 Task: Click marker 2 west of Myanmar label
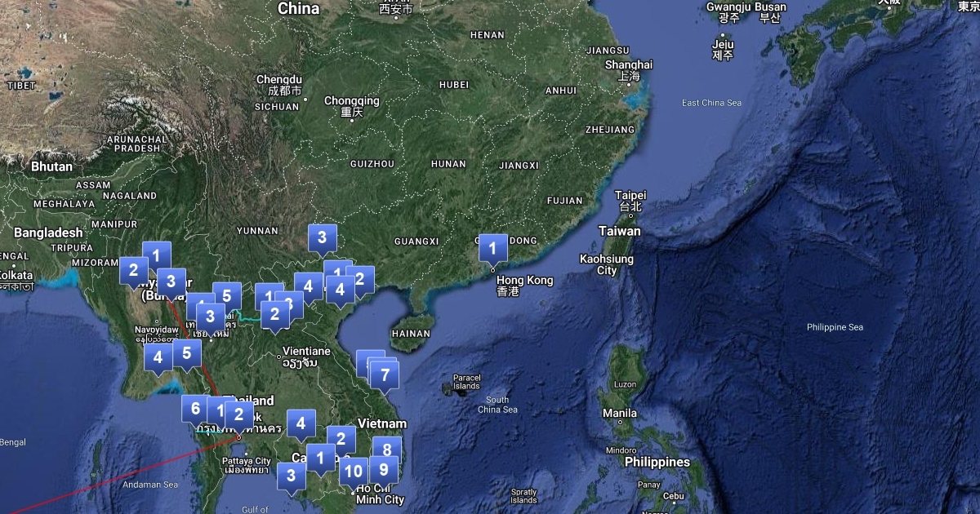tap(133, 269)
